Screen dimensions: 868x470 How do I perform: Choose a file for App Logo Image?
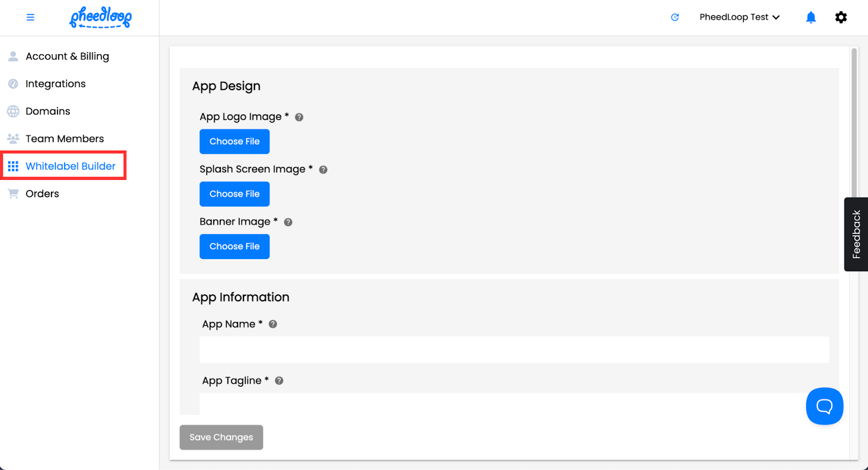234,141
